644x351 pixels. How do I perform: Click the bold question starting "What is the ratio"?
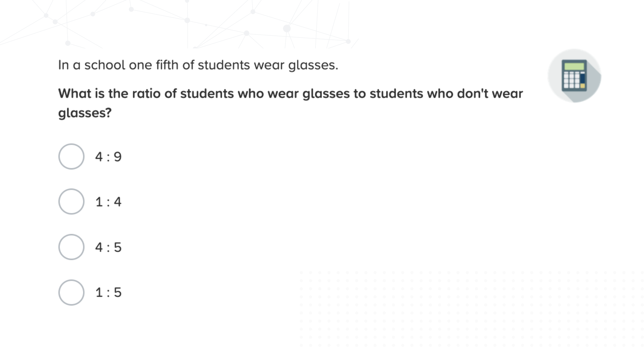pyautogui.click(x=290, y=103)
